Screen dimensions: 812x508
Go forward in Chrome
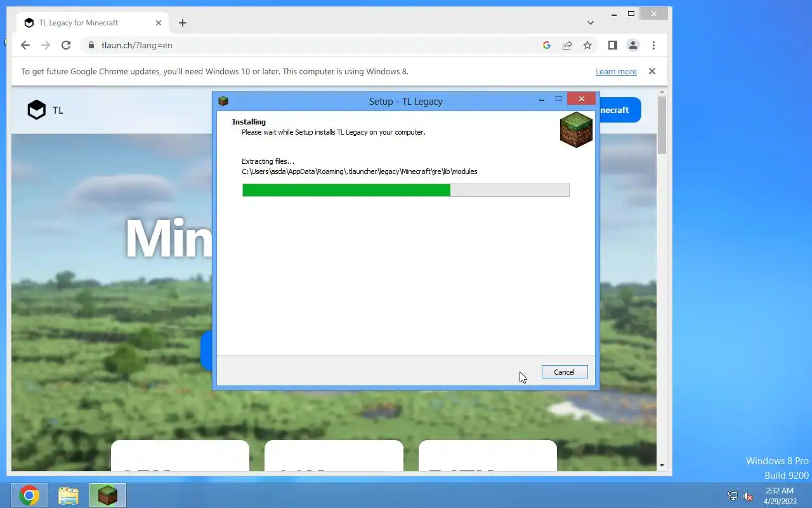tap(46, 45)
